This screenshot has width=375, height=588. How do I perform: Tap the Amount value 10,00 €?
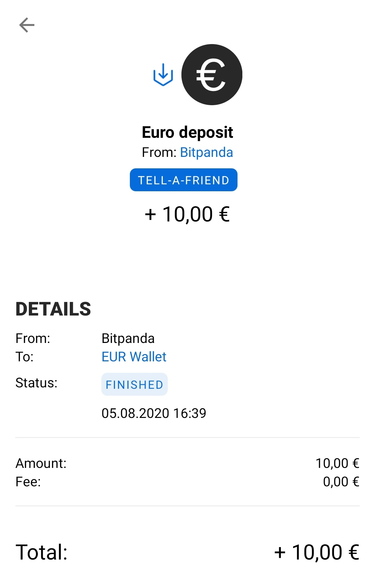[337, 463]
